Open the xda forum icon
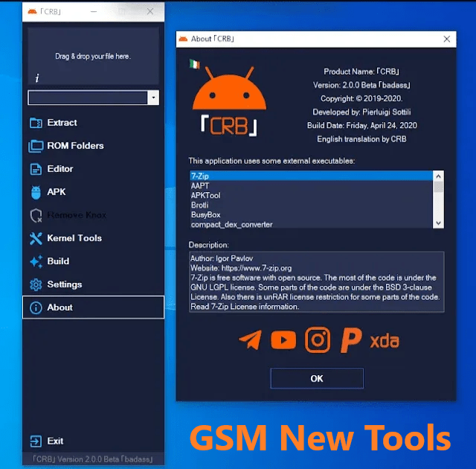 coord(385,341)
